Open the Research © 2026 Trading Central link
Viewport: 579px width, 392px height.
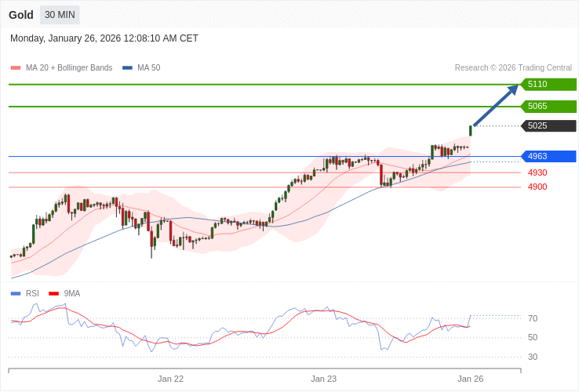[513, 68]
